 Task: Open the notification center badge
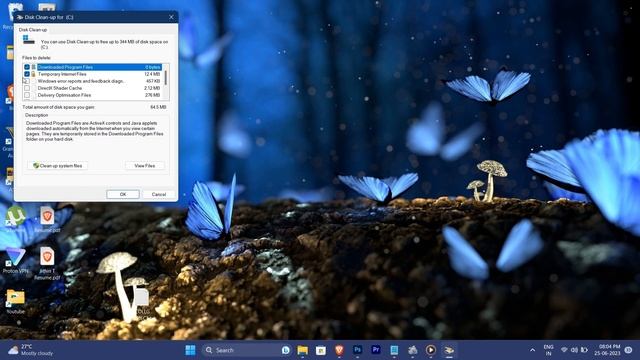(629, 350)
